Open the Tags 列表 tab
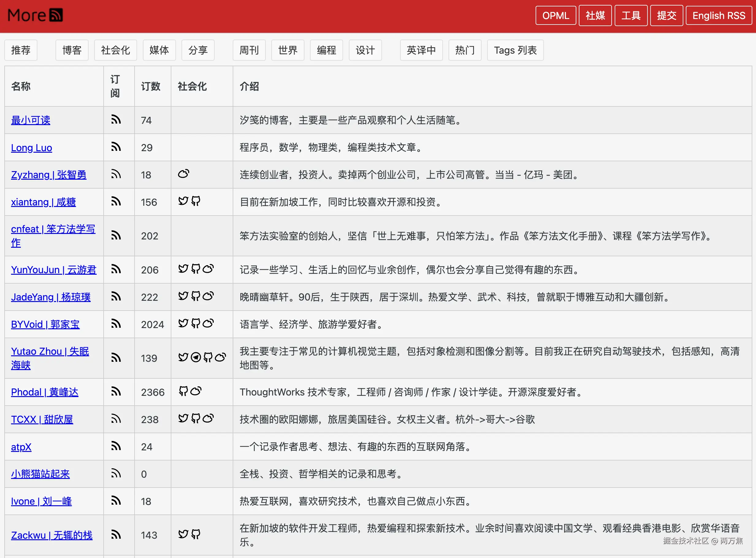Screen dimensions: 756x558 click(515, 50)
